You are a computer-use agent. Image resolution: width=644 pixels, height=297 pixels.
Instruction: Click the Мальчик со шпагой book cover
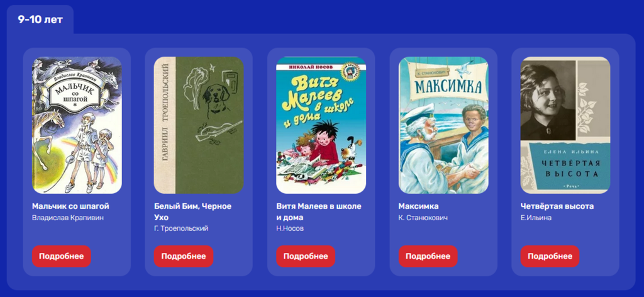pyautogui.click(x=77, y=125)
